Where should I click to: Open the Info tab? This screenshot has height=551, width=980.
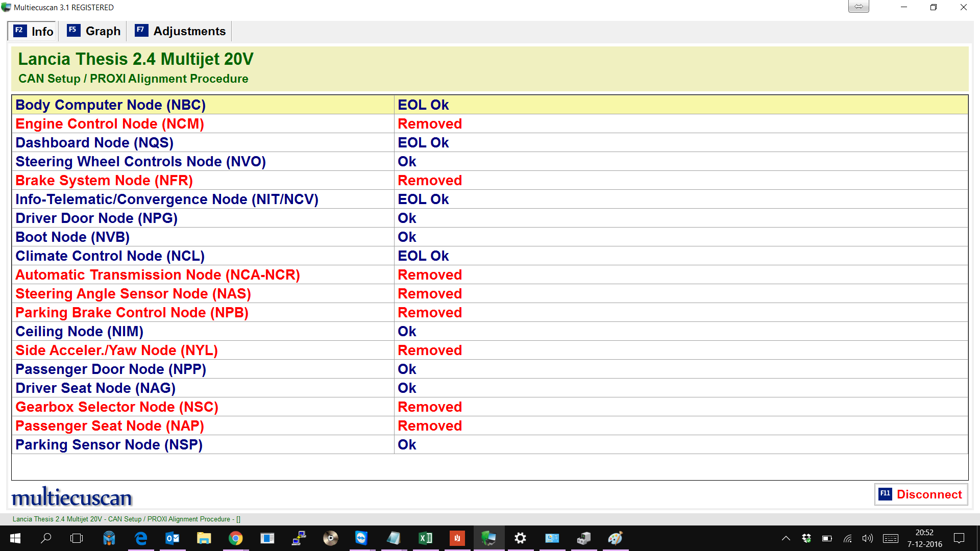tap(34, 31)
